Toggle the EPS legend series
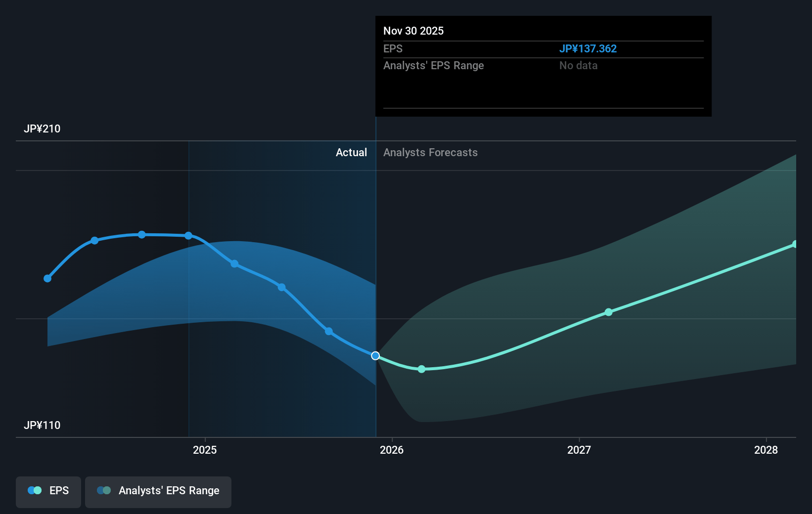The height and width of the screenshot is (514, 812). click(48, 491)
